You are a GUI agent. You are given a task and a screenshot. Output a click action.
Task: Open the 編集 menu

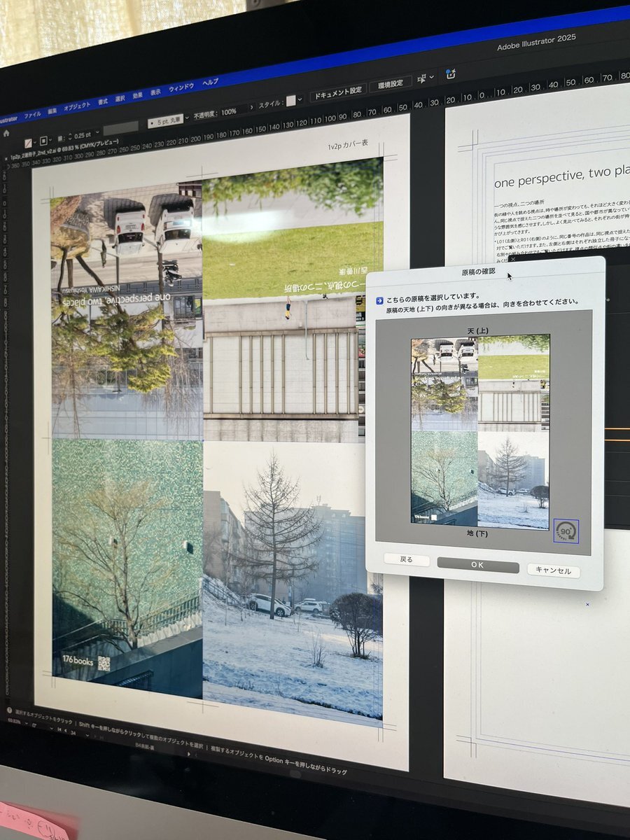[x=52, y=111]
